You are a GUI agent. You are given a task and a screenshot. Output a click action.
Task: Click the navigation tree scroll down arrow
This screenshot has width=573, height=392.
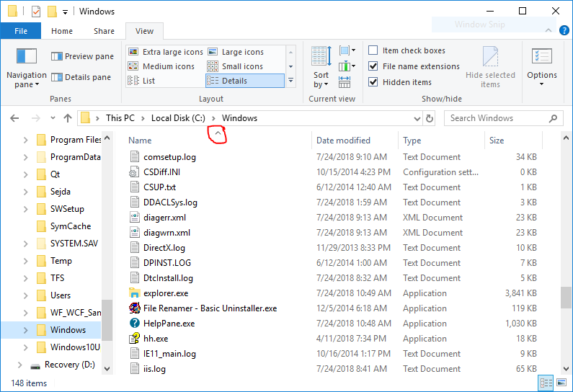pos(107,369)
